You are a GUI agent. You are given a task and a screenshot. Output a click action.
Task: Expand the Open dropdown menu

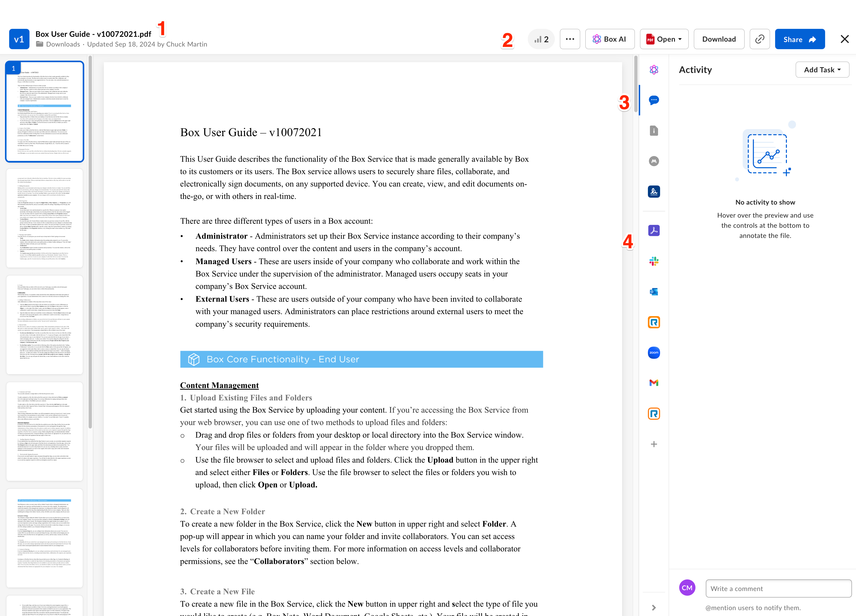point(664,39)
